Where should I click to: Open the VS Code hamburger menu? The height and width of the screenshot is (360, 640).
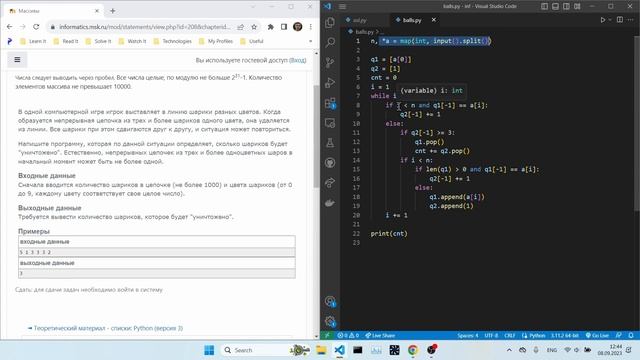(342, 6)
